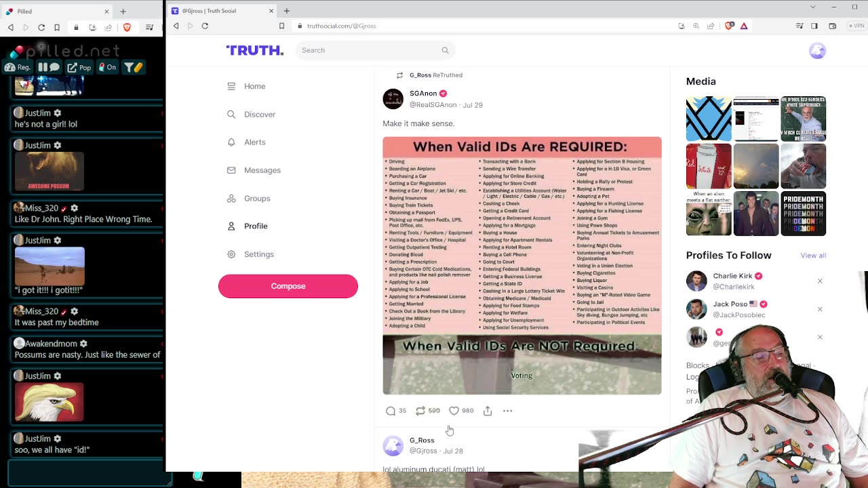Dismiss the Jack Poso suggestion
The image size is (868, 488).
820,309
